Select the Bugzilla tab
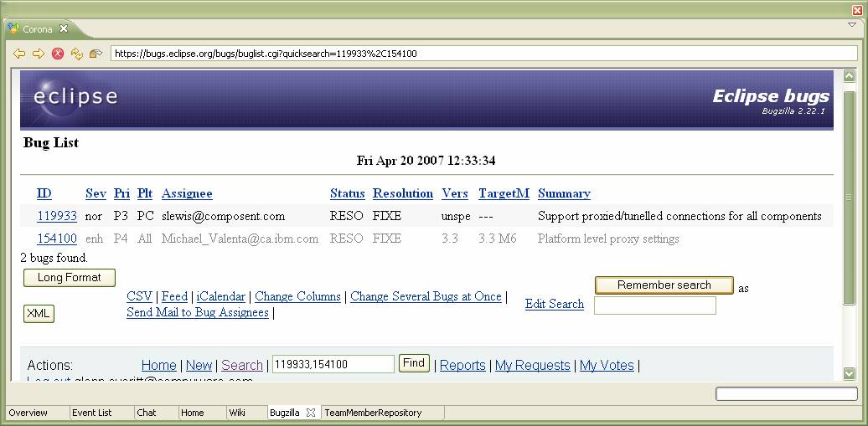The width and height of the screenshot is (868, 426). [x=285, y=413]
